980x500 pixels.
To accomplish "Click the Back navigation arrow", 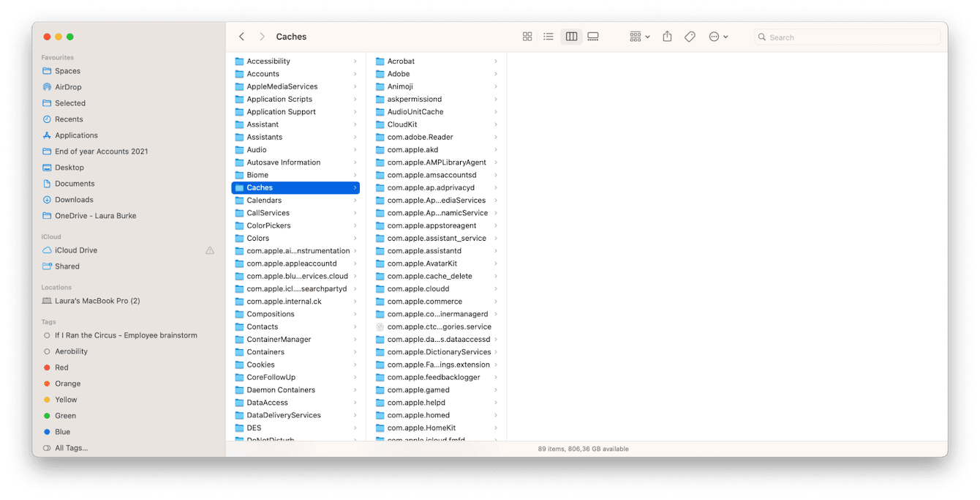I will (x=241, y=36).
